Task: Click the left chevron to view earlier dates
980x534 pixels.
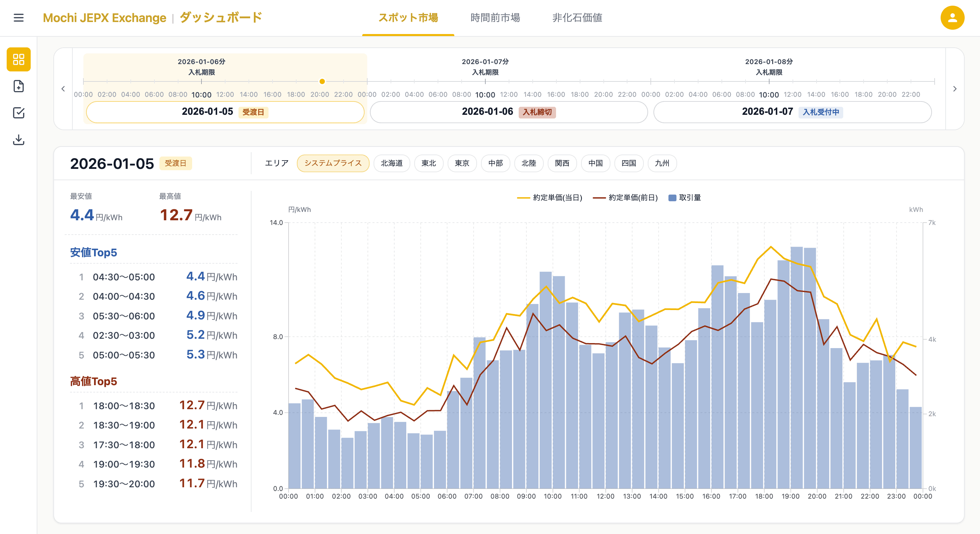Action: pos(63,88)
